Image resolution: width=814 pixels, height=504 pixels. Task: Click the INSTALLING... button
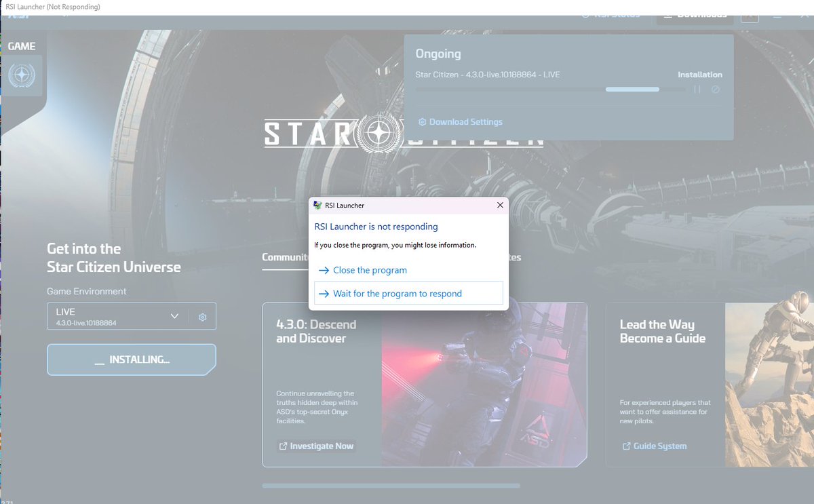pos(132,360)
